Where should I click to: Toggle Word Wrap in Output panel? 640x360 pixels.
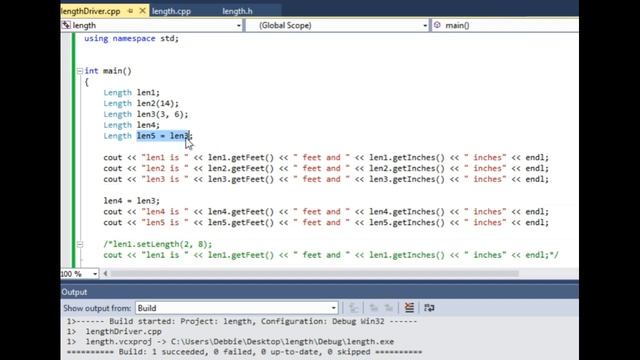point(429,308)
